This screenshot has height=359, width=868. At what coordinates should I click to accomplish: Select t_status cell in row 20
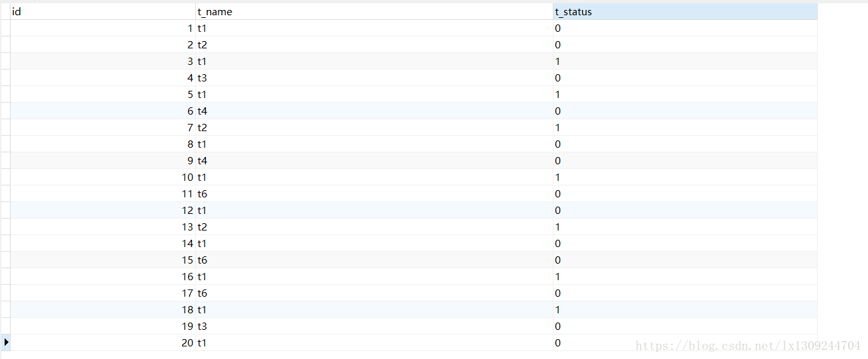(685, 343)
